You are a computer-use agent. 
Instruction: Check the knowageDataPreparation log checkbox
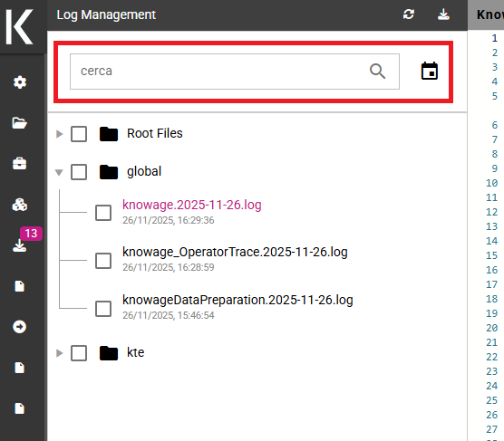(x=103, y=309)
